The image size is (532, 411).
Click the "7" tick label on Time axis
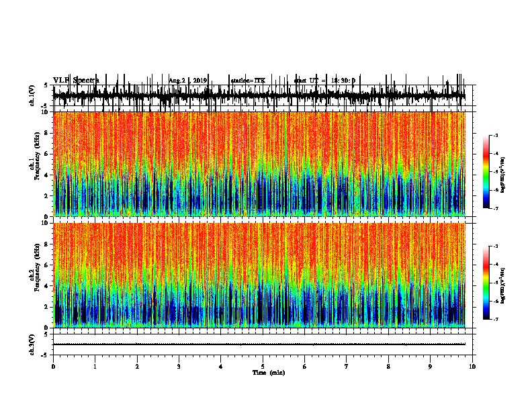(347, 367)
